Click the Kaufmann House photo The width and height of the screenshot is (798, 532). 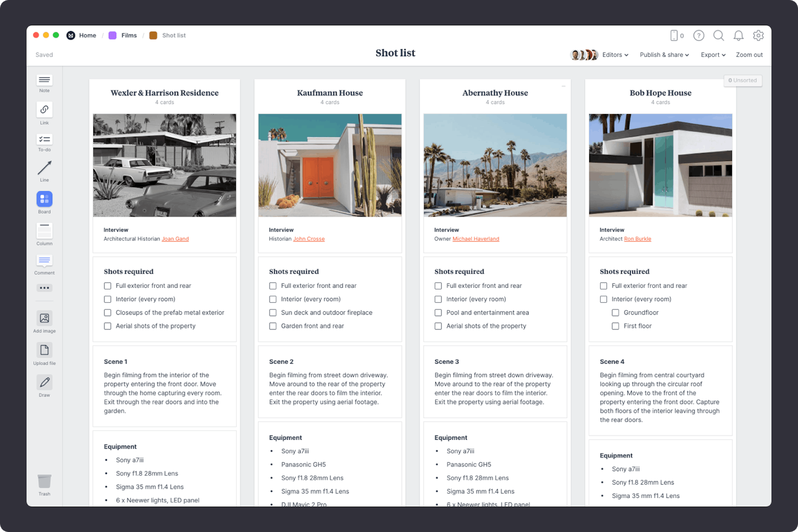pyautogui.click(x=330, y=165)
